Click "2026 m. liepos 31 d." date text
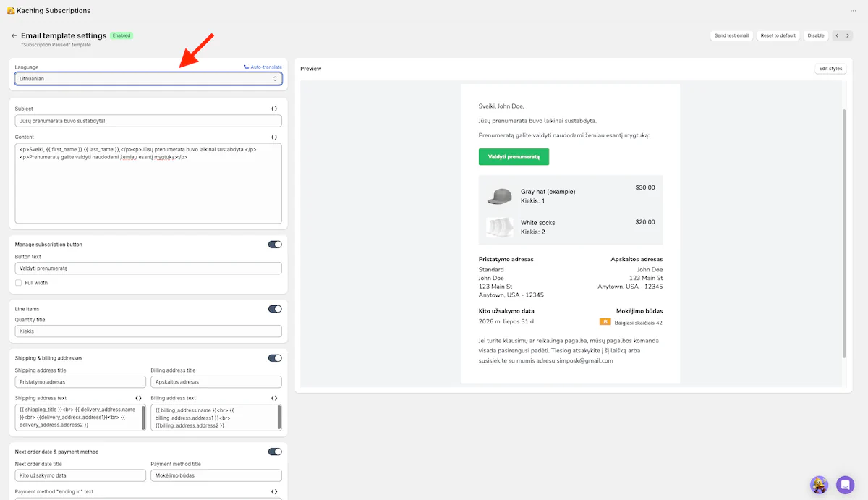 (x=507, y=321)
